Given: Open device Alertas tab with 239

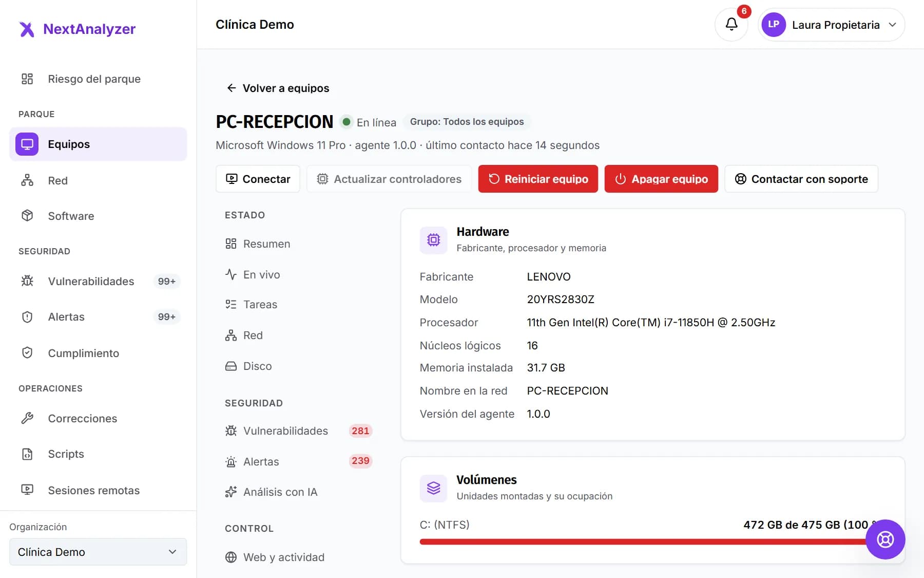Looking at the screenshot, I should tap(299, 461).
